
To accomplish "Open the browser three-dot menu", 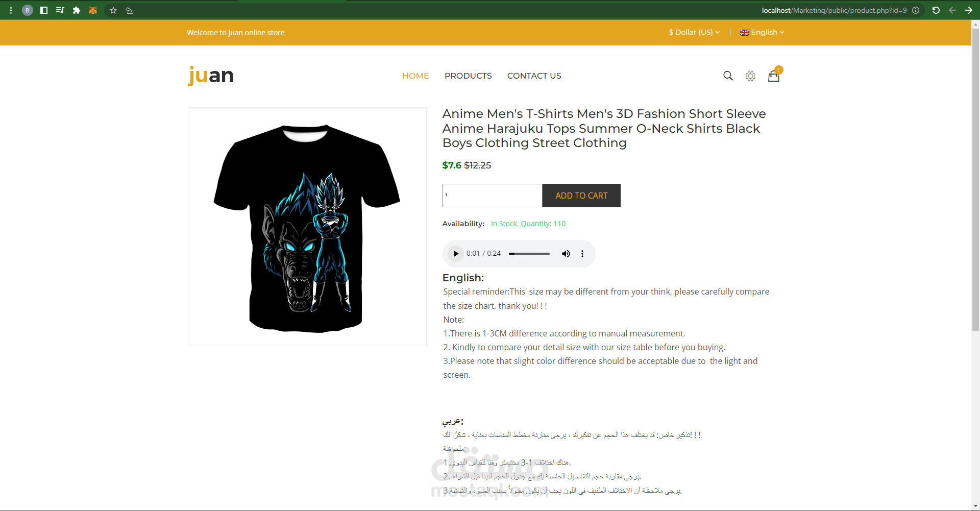I will (11, 10).
